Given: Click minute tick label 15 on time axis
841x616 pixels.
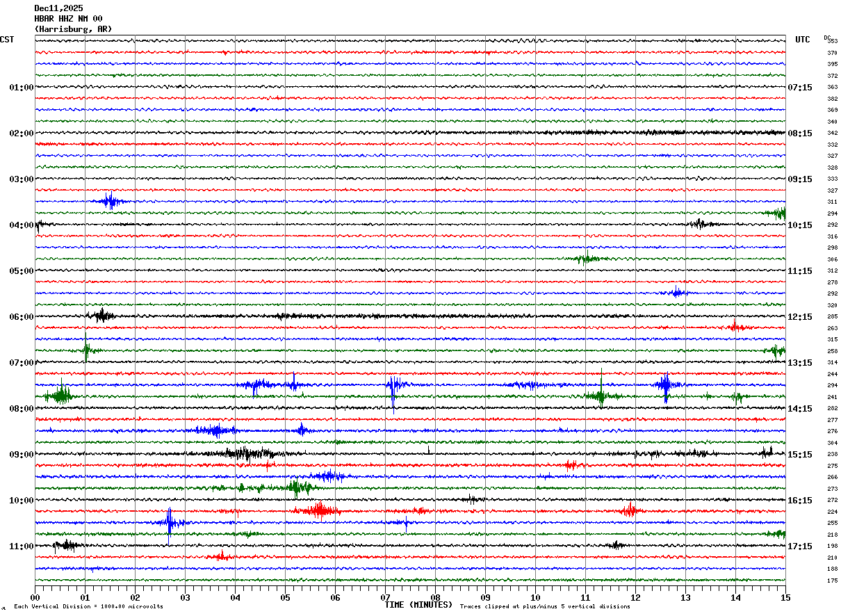Looking at the screenshot, I should [x=785, y=598].
